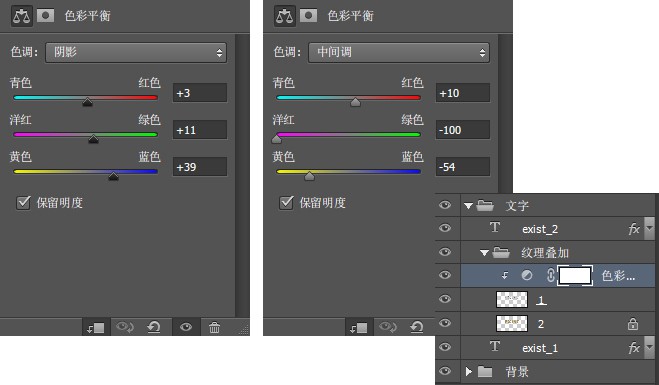Click the +39 yellow-blue value field
659x385 pixels.
point(200,167)
